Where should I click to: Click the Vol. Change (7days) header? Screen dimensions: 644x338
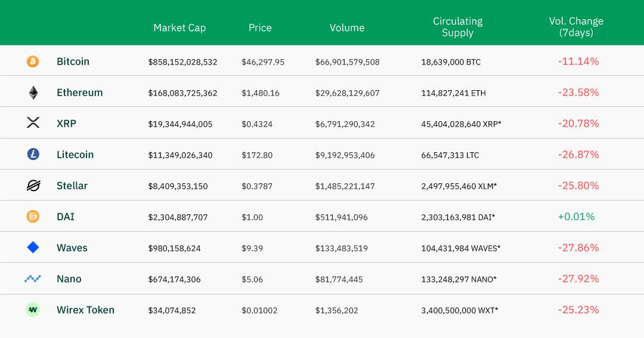[576, 27]
